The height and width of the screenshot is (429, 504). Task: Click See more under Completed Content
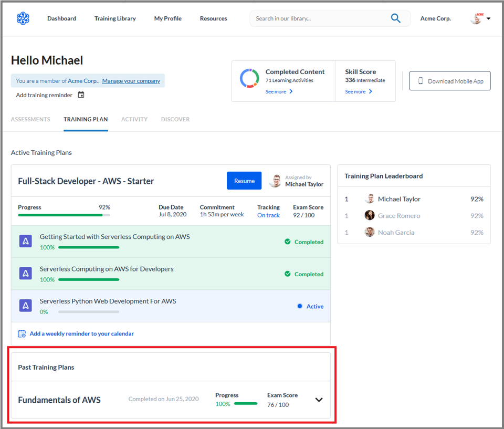click(x=276, y=92)
